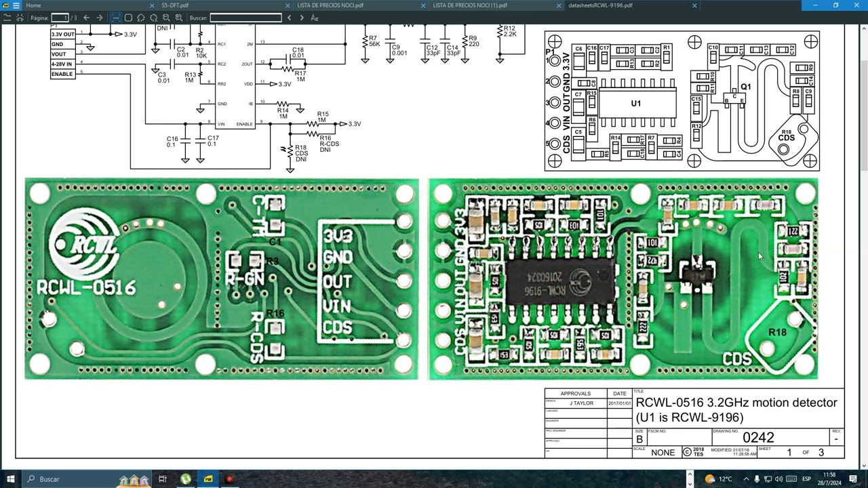The width and height of the screenshot is (868, 488).
Task: Open the network tray icon
Action: pyautogui.click(x=768, y=479)
